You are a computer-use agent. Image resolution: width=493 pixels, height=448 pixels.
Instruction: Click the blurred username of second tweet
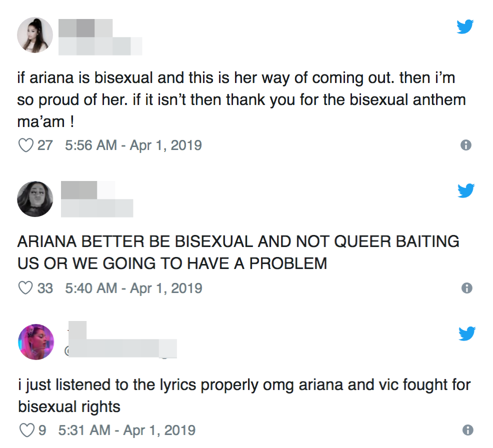tap(88, 190)
